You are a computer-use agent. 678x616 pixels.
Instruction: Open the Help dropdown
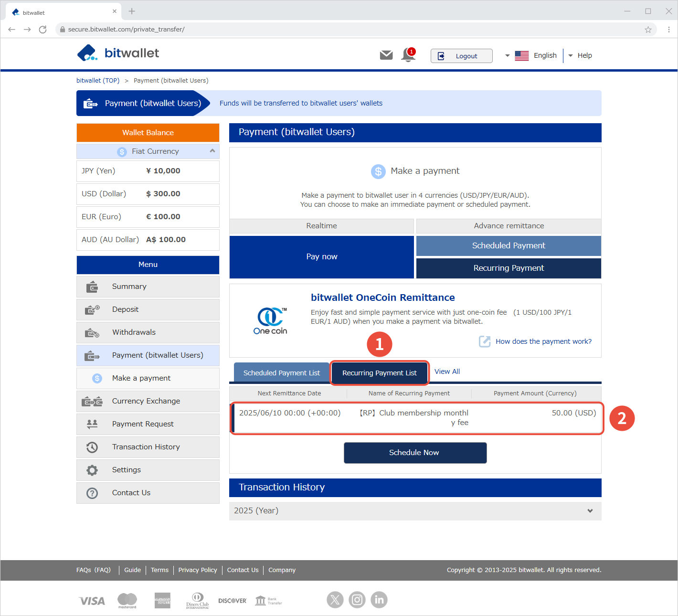(x=580, y=55)
